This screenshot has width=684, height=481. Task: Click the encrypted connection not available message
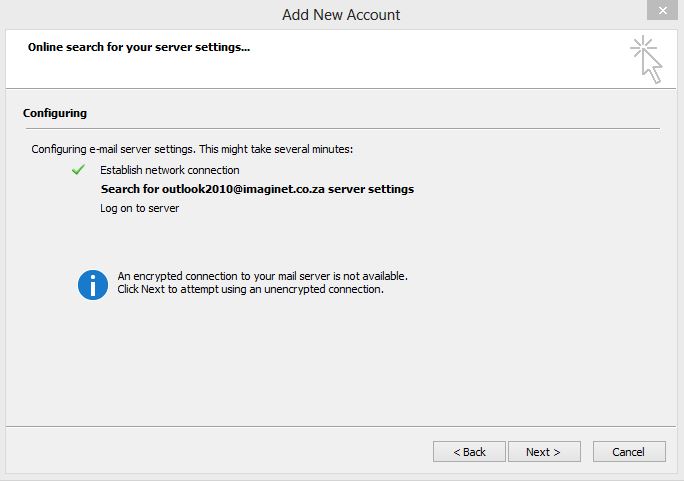[x=263, y=276]
